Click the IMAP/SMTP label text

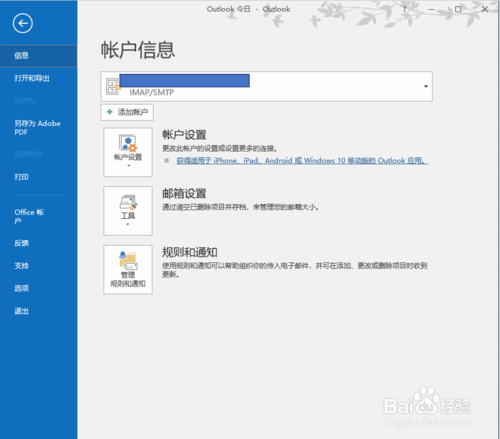[x=152, y=92]
